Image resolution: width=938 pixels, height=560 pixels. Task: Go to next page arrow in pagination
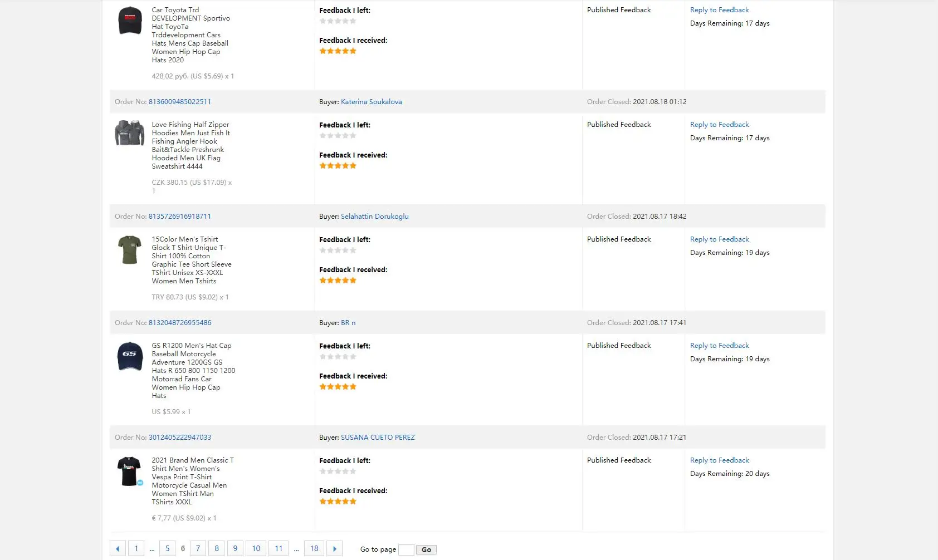point(334,549)
